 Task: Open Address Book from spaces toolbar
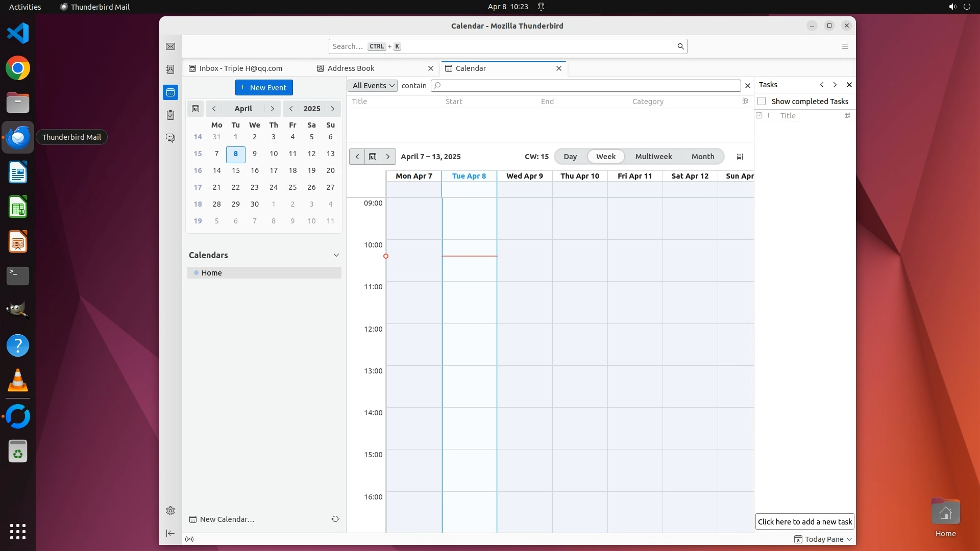coord(170,69)
